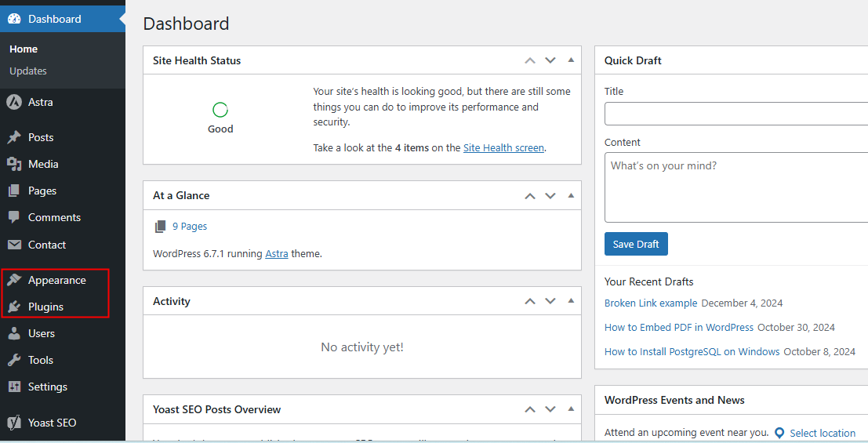Move Site Health Status widget down
This screenshot has height=443, width=868.
click(x=550, y=60)
